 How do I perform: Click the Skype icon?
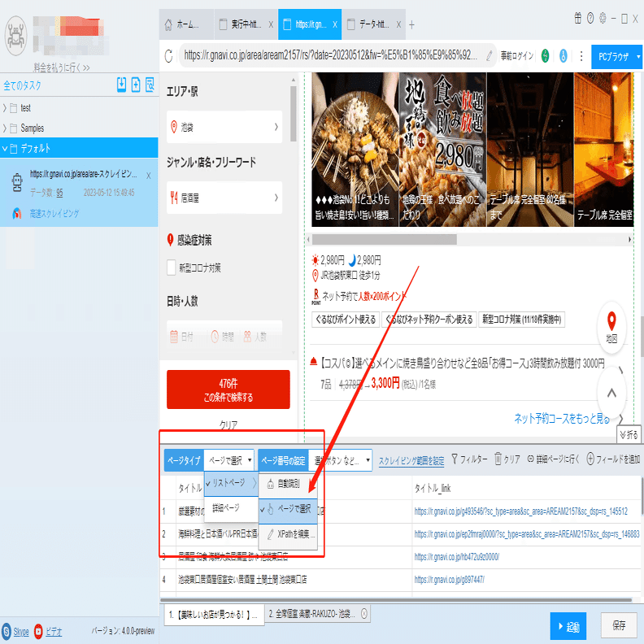[x=7, y=630]
